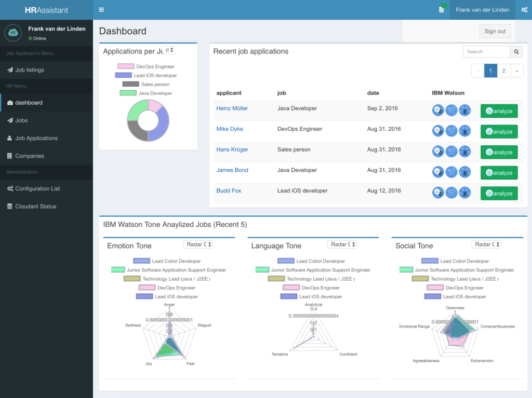Open the network-person icon for Mike Dyke
This screenshot has height=398, width=532.
[465, 131]
